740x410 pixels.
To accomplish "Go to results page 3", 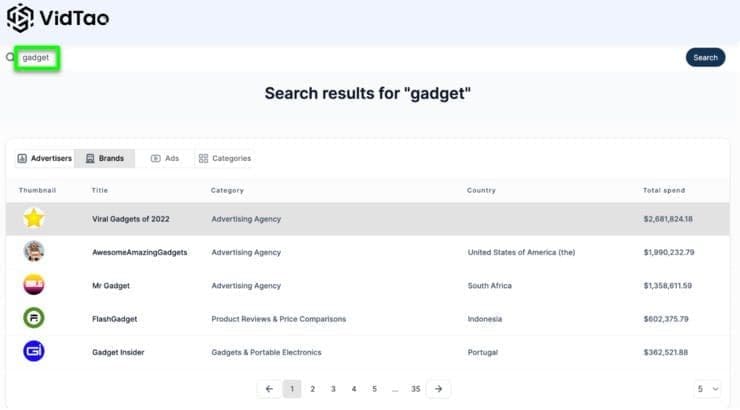I will tap(333, 389).
